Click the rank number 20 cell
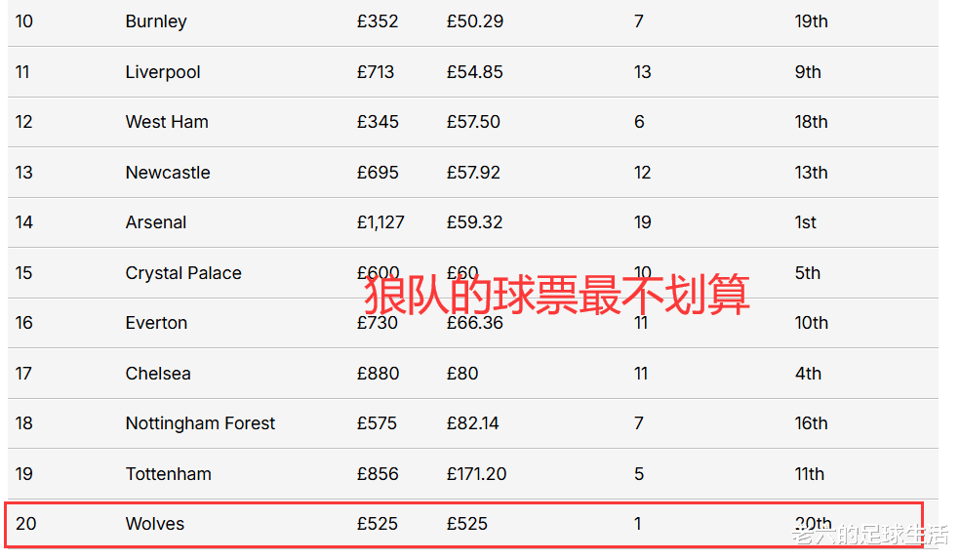 (25, 524)
